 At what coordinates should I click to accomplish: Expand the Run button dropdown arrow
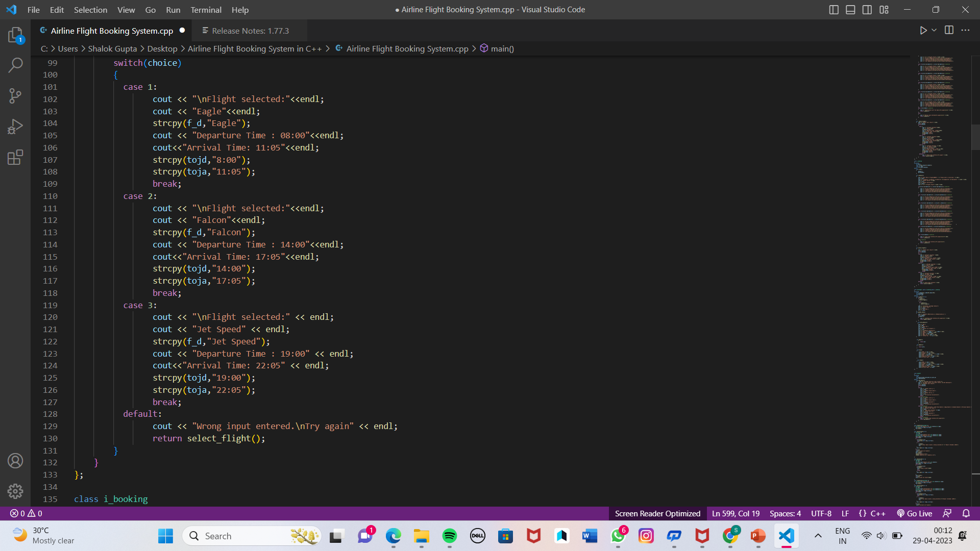[x=934, y=30]
